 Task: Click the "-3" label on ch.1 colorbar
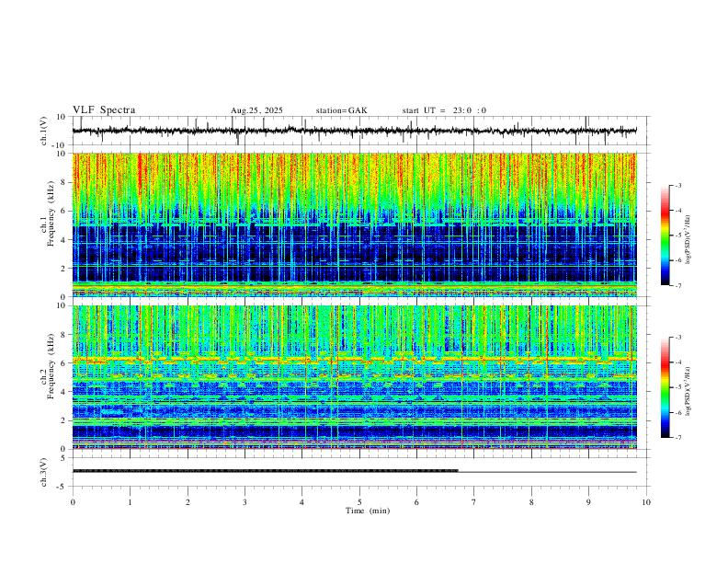click(x=677, y=185)
